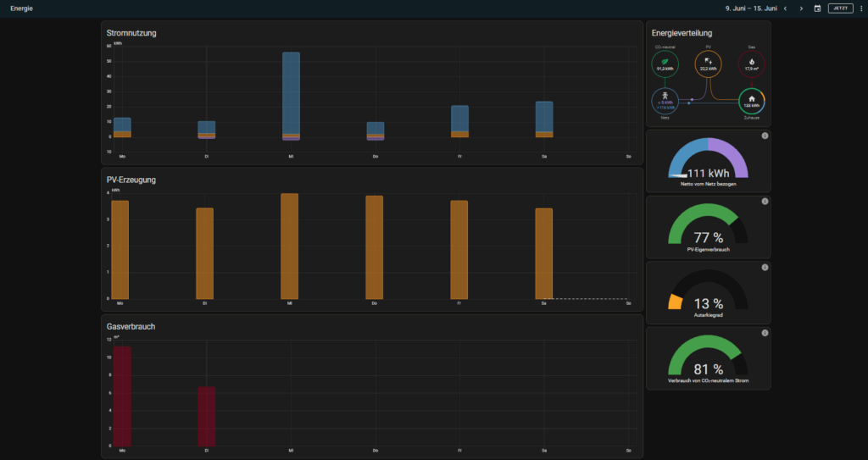This screenshot has height=460, width=868.
Task: Select the Mi bar in PV-Erzeugung chart
Action: (290, 247)
